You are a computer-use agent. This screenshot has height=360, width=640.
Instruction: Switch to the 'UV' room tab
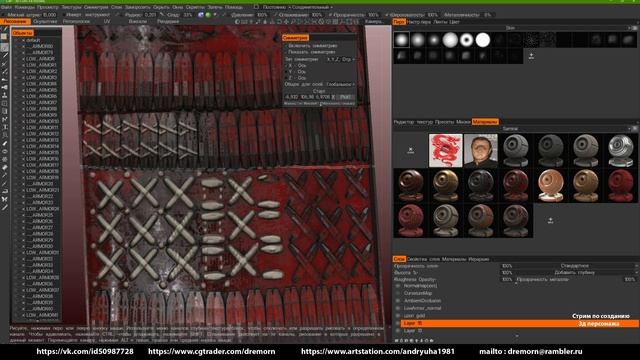coord(107,21)
